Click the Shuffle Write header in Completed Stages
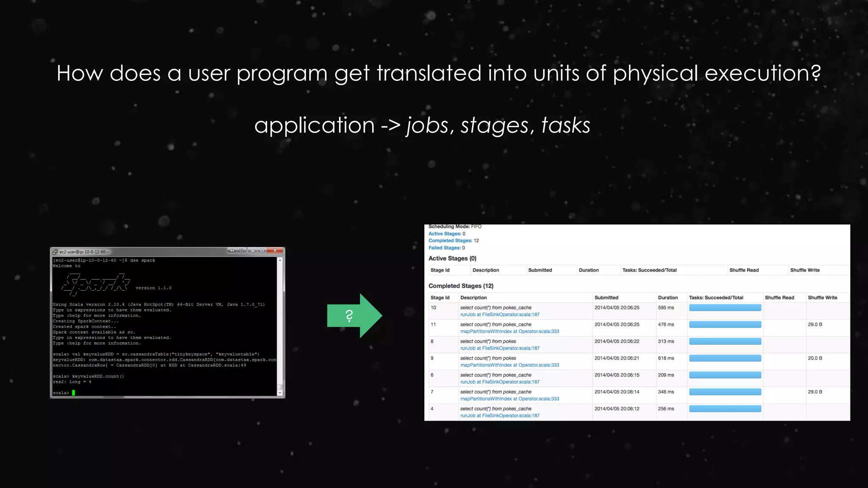This screenshot has height=488, width=868. pyautogui.click(x=823, y=298)
